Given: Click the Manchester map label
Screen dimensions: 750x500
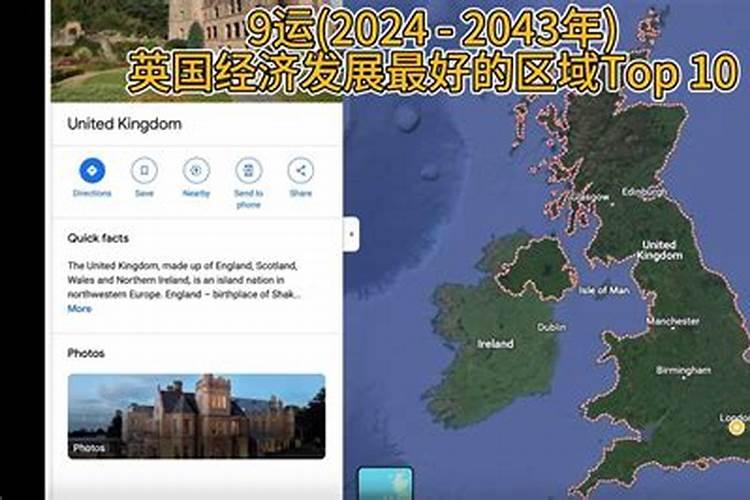Looking at the screenshot, I should pyautogui.click(x=673, y=321).
